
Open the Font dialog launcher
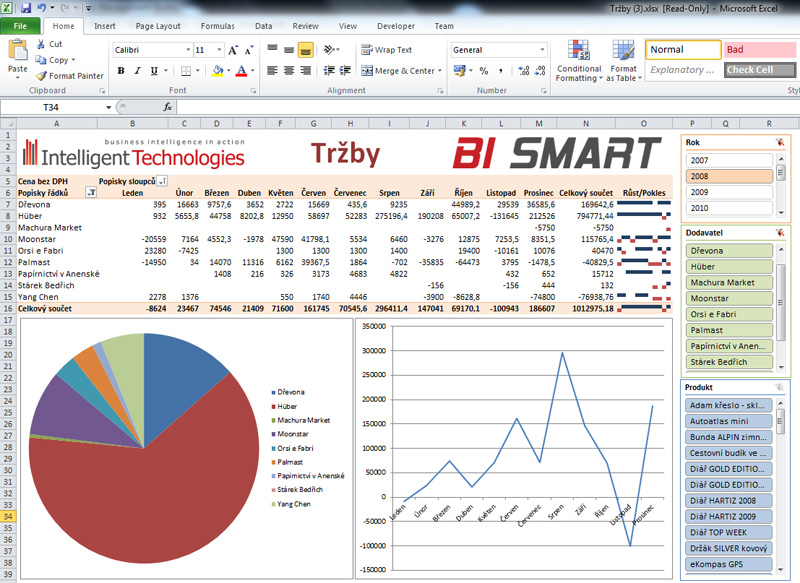253,91
